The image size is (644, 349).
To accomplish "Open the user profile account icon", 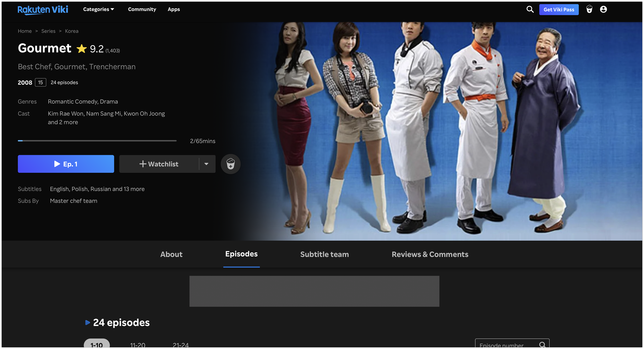I will pos(603,9).
